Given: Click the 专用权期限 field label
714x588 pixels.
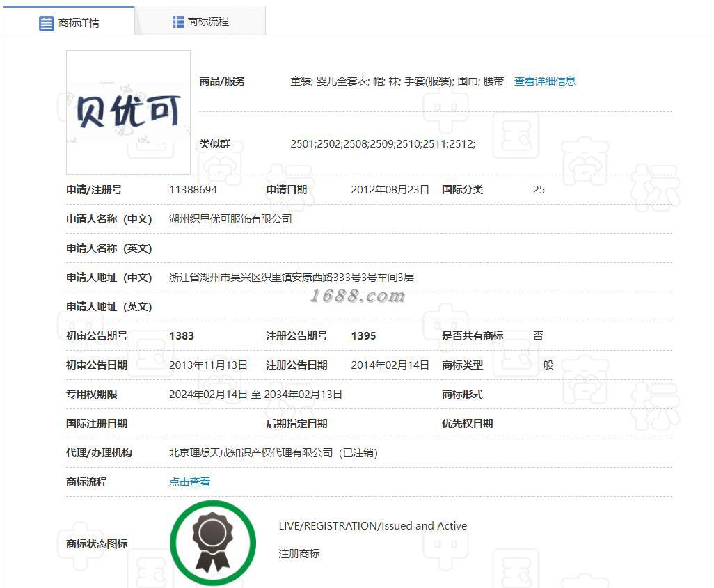Looking at the screenshot, I should [x=92, y=394].
